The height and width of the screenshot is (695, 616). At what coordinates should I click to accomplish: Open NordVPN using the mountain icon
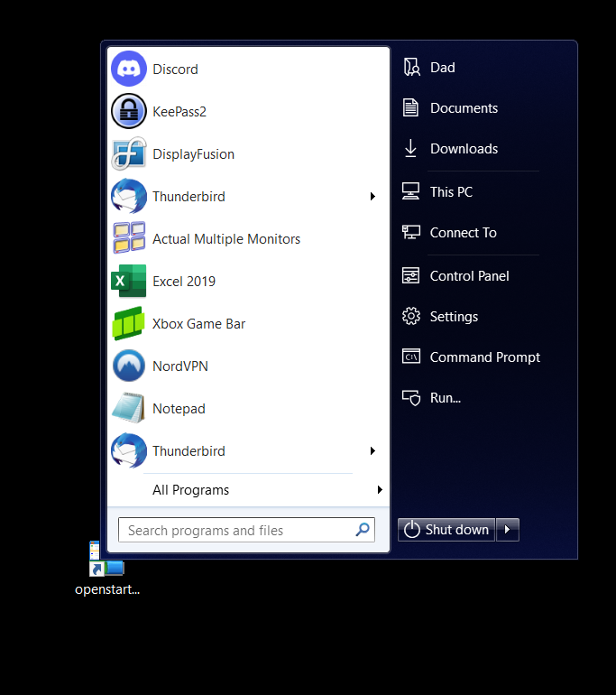click(128, 366)
